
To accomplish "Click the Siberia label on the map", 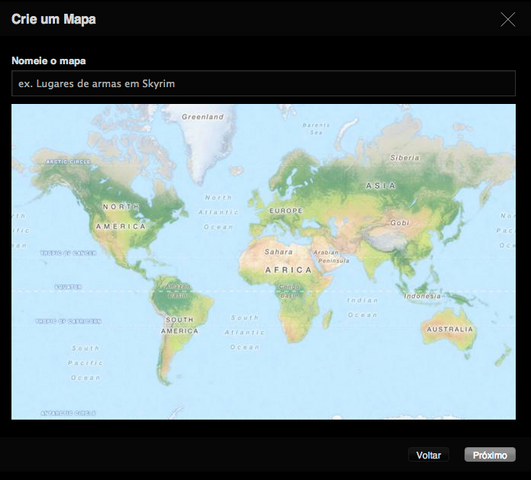I will click(x=405, y=158).
